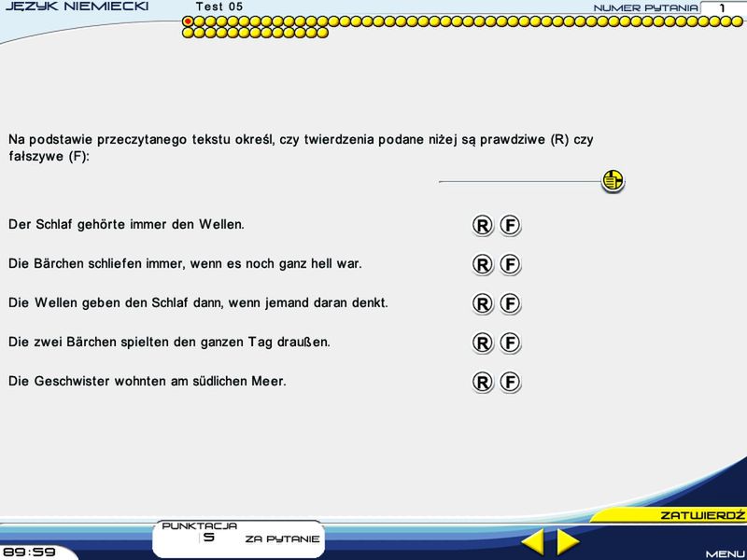Pick F for 'Die zwei Bärchen spielten' statement
The height and width of the screenshot is (560, 747).
coord(510,343)
